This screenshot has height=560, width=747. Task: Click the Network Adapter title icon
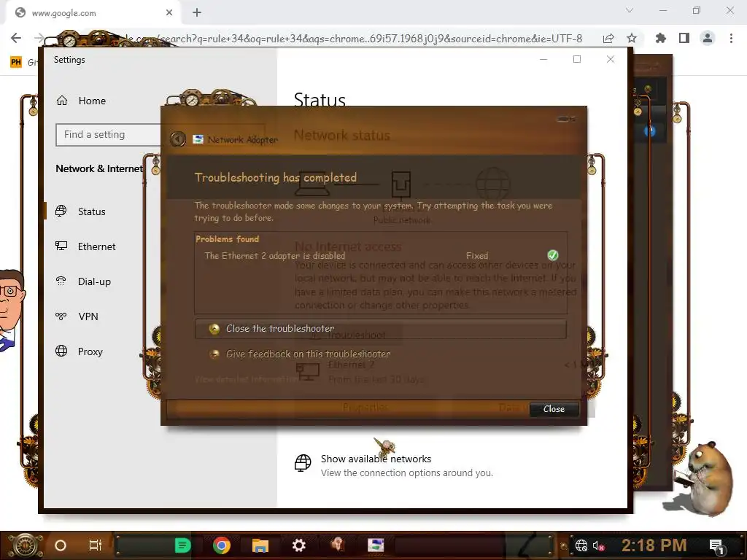pos(198,139)
